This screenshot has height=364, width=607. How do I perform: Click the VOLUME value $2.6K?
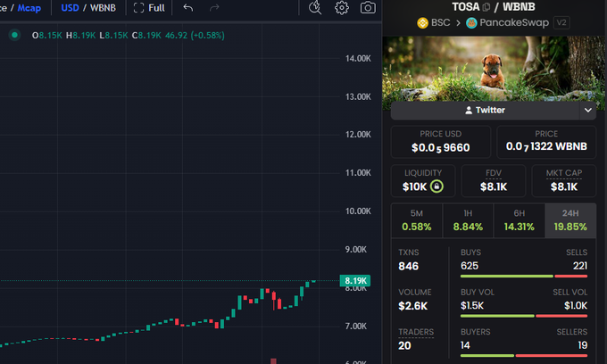[x=412, y=306]
